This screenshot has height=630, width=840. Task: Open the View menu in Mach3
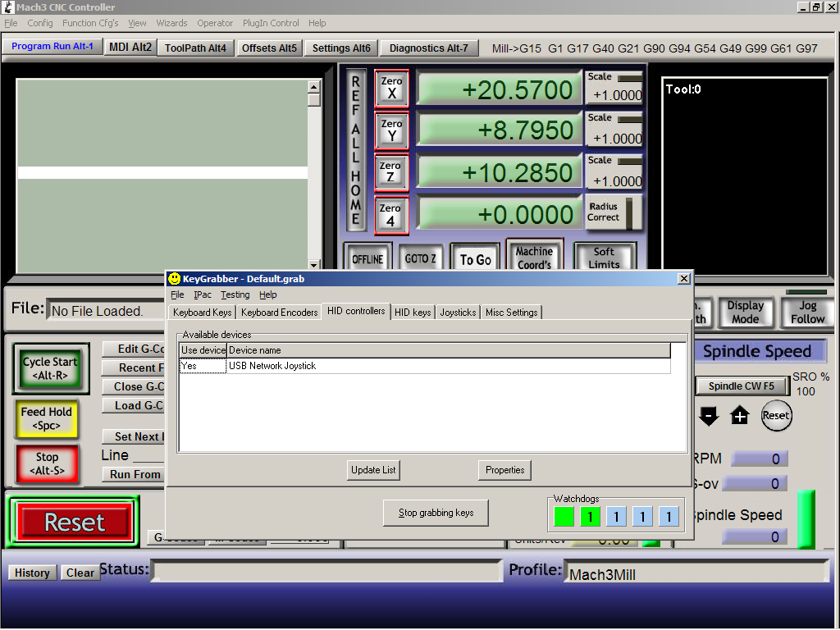click(137, 23)
